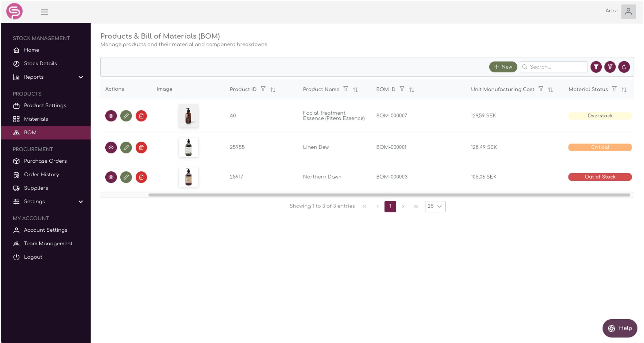Navigate to Purchase Orders
644x343 pixels.
point(45,161)
